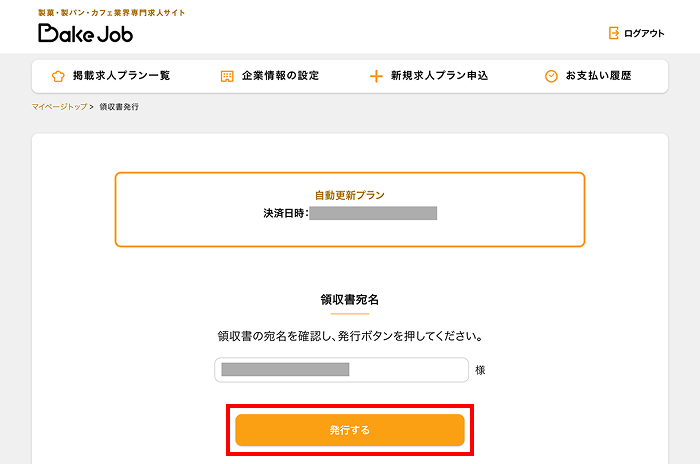Click the 領収書発行 breadcrumb text

pyautogui.click(x=119, y=106)
